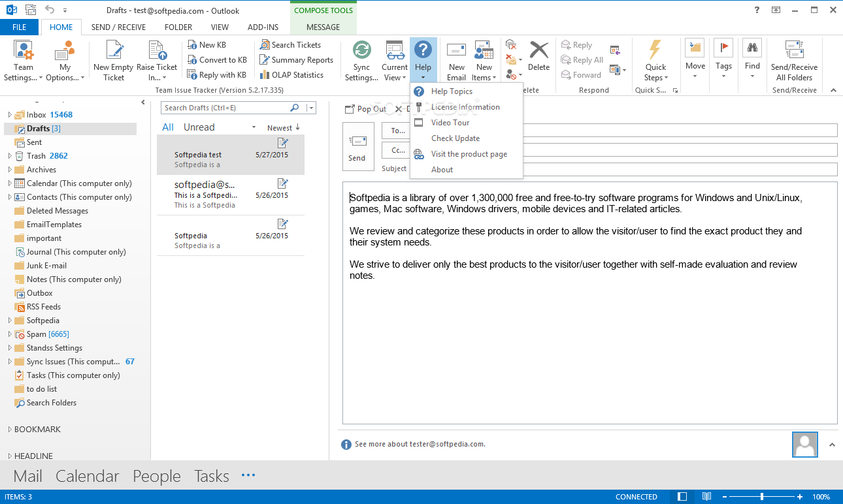Image resolution: width=843 pixels, height=504 pixels.
Task: Collapse the ribbon with the arrow
Action: [x=833, y=90]
